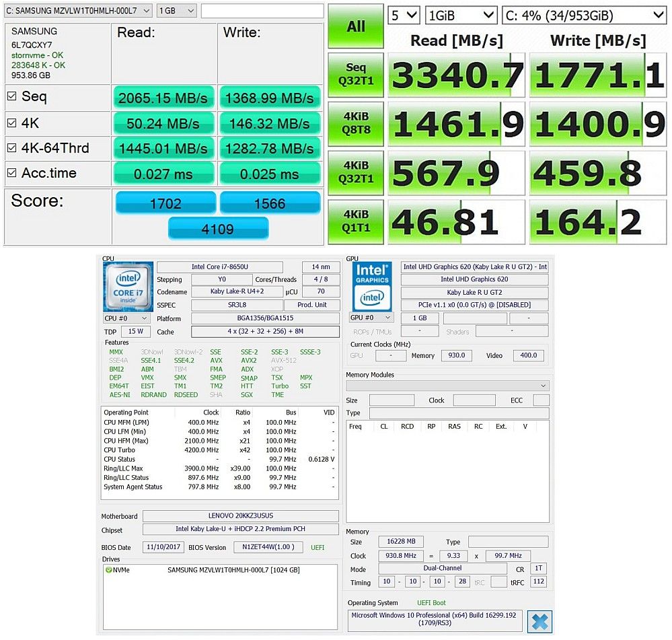
Task: Click the Intel Core i7 CPU logo
Action: pos(128,286)
